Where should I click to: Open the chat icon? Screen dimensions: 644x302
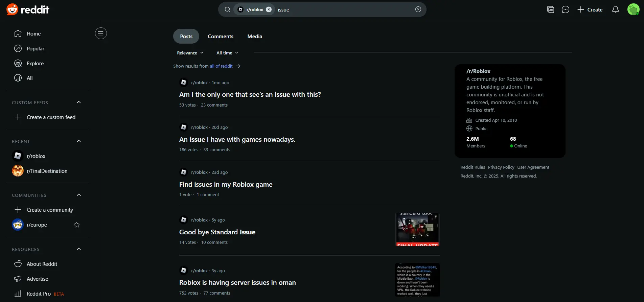coord(566,9)
